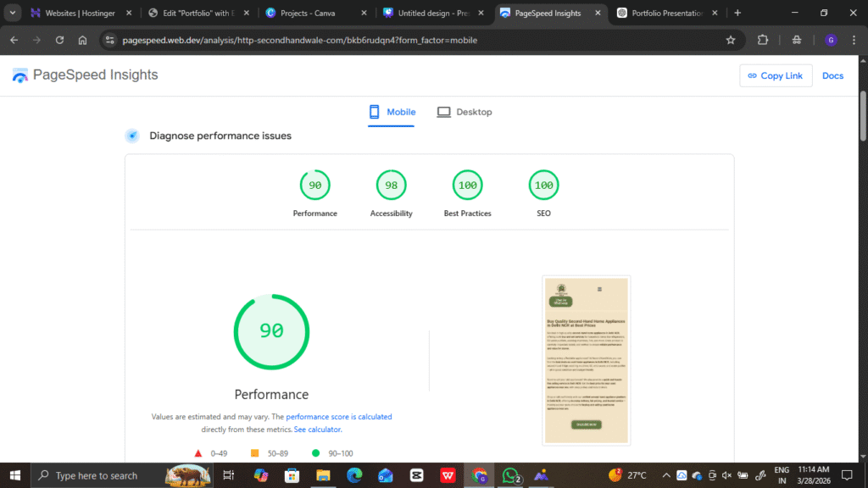Click the mobile site screenshot thumbnail
Screen dimensions: 868x488
point(587,360)
